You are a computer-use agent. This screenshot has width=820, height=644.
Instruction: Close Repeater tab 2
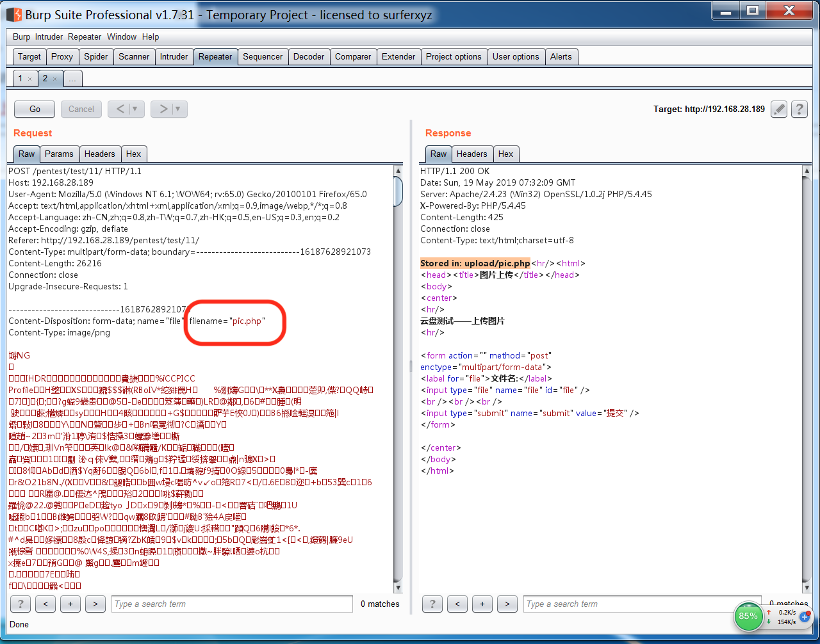click(54, 79)
